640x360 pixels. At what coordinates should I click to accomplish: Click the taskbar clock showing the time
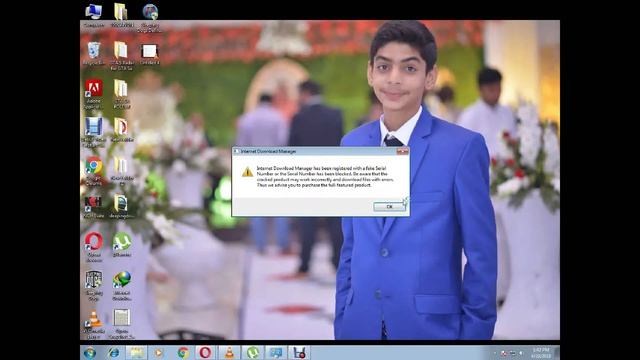click(541, 353)
